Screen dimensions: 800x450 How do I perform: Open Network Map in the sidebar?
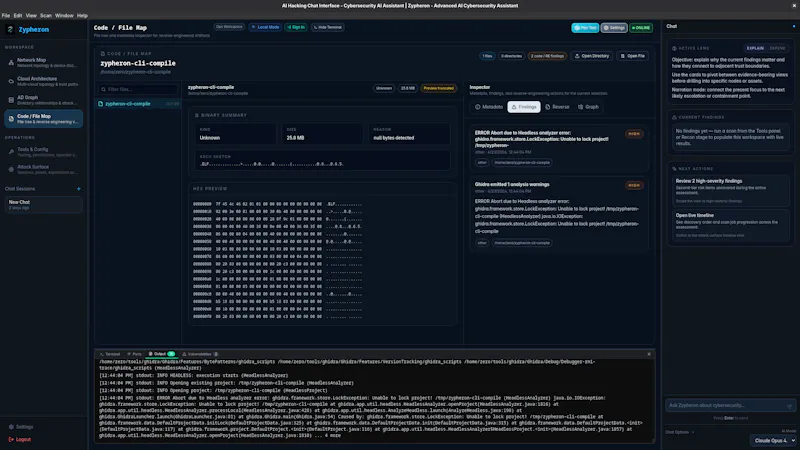click(x=43, y=62)
